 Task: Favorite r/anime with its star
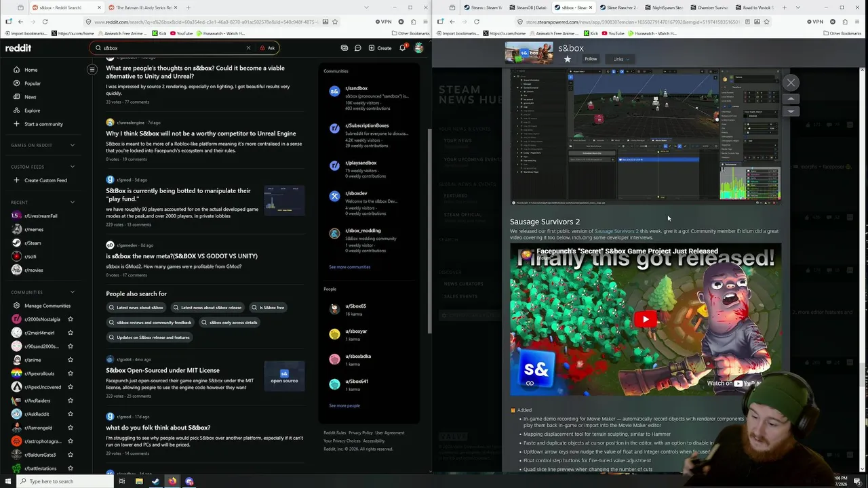pos(71,360)
